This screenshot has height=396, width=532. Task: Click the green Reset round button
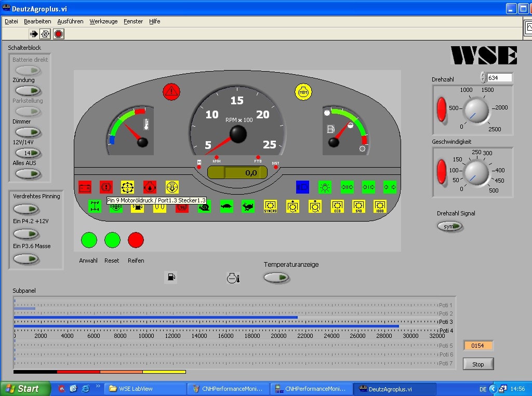click(x=112, y=240)
